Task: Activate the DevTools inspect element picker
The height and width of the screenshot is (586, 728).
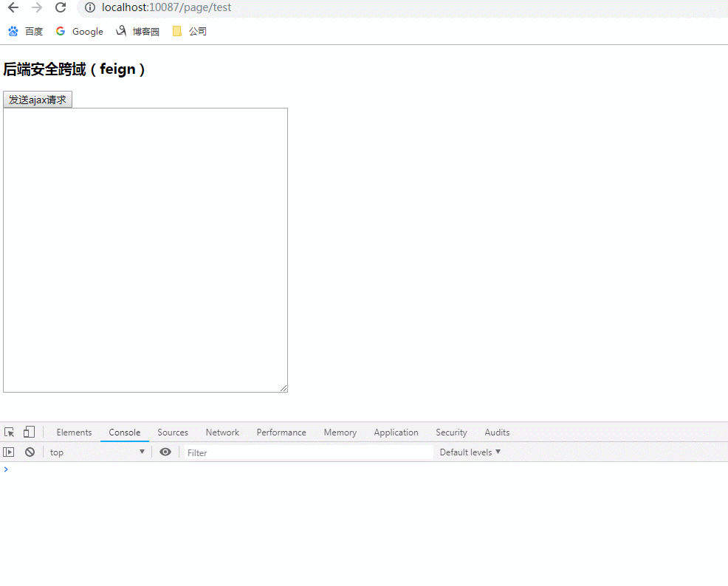Action: point(10,432)
